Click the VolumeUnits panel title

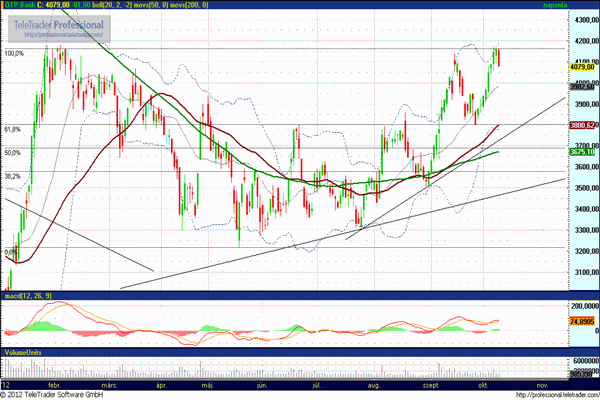pos(23,352)
